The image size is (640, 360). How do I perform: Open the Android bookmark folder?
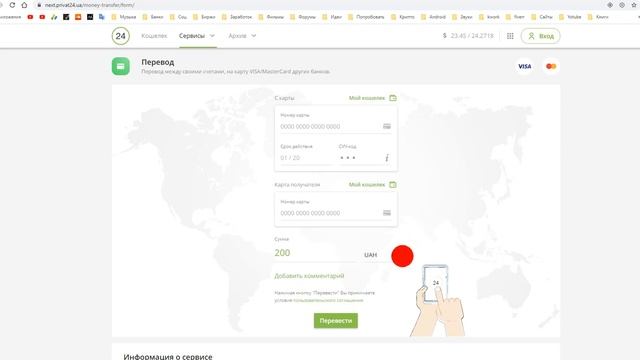(433, 17)
